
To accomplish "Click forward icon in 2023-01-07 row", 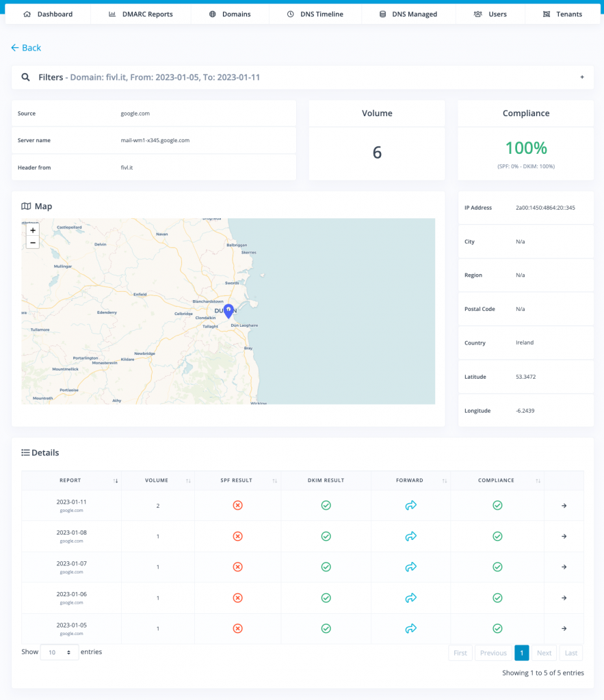I will [410, 567].
